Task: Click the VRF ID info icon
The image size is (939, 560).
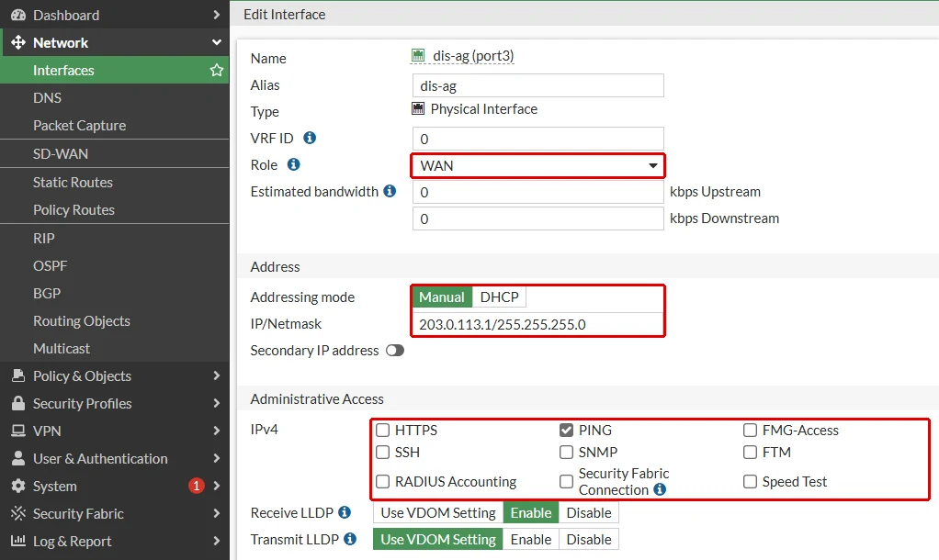Action: point(310,138)
